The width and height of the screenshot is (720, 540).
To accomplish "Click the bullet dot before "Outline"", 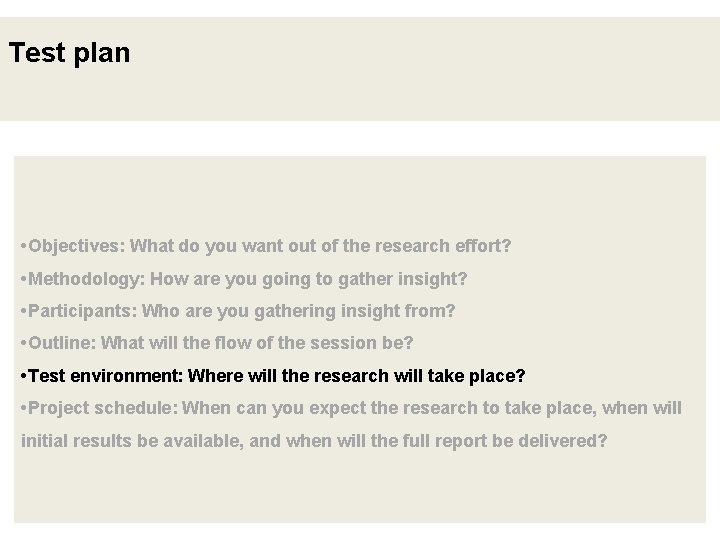I will point(23,344).
